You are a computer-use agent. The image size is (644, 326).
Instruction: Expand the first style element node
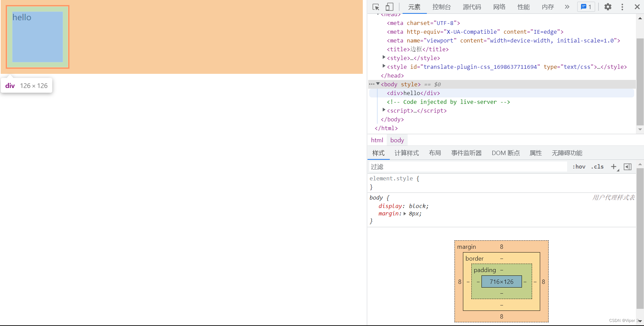pos(384,58)
